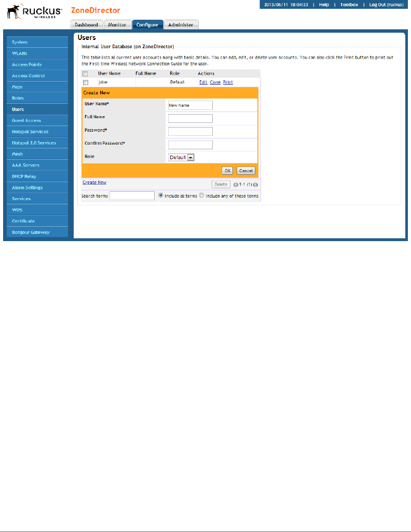Open Hotspot 2.0 Services page
The height and width of the screenshot is (532, 411).
[x=37, y=143]
